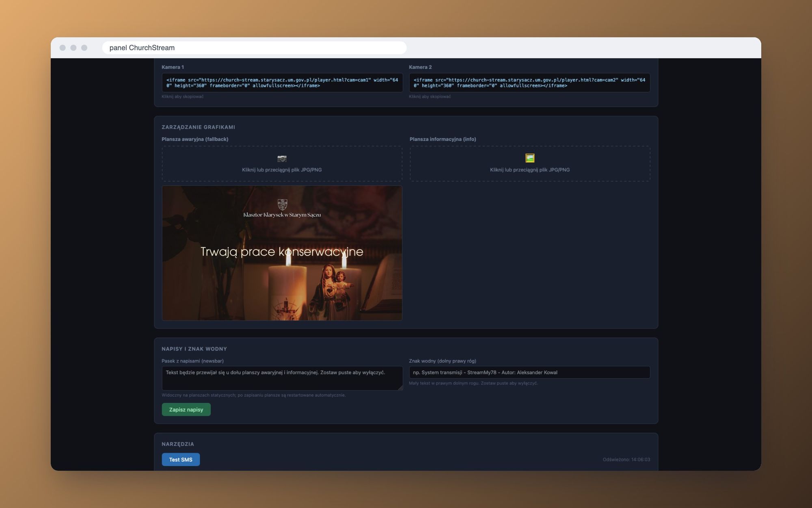This screenshot has height=508, width=812.
Task: Click the 'Kliknij aby skopiować' hint under Kamera 2
Action: (430, 97)
